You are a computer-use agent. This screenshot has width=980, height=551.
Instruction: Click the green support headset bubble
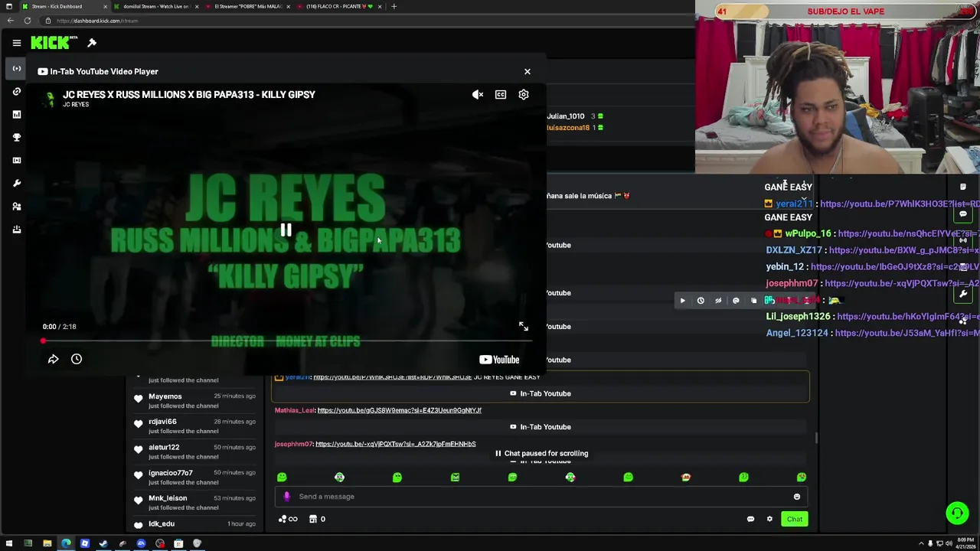click(957, 513)
